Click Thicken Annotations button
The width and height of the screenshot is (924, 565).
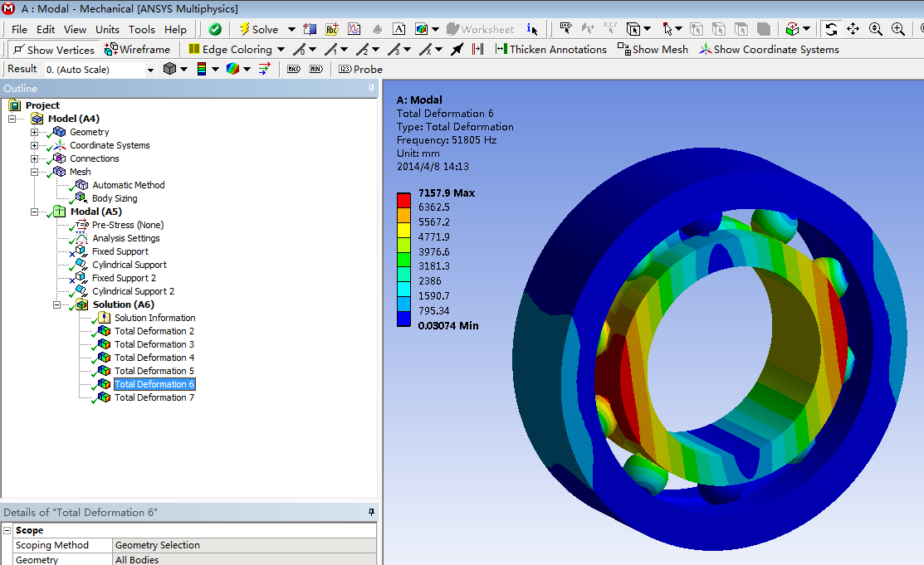point(550,50)
